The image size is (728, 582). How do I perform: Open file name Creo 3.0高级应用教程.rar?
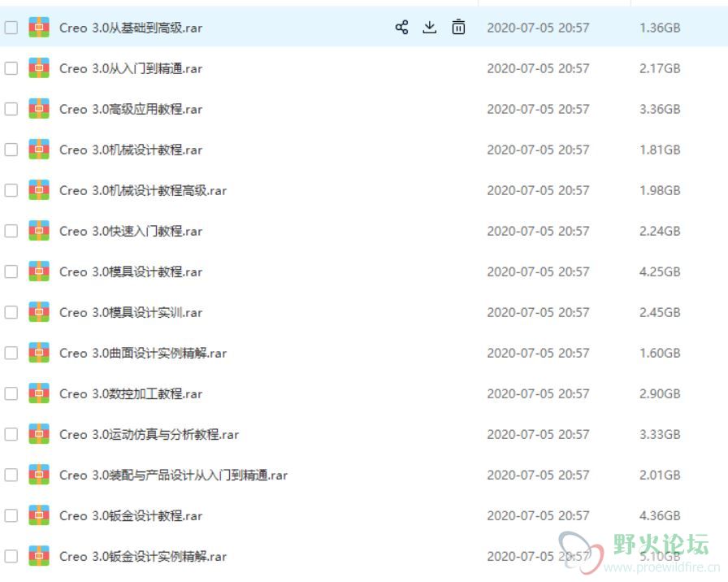pyautogui.click(x=131, y=109)
